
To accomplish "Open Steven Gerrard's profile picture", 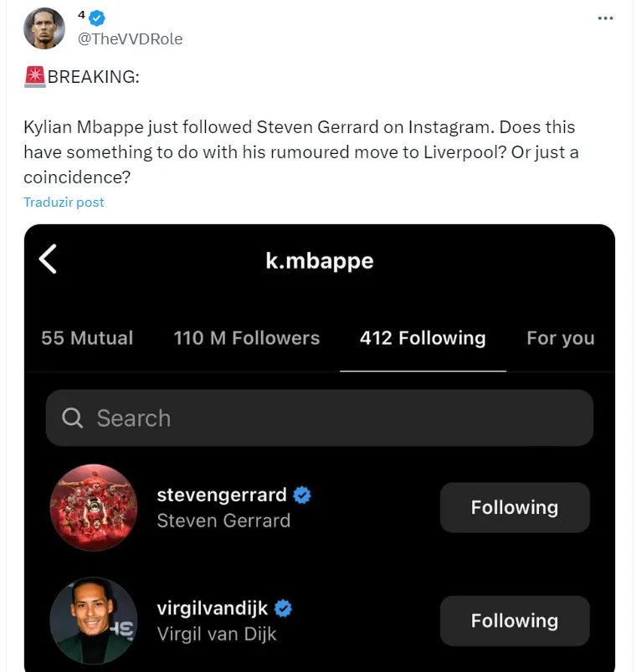I will tap(94, 507).
